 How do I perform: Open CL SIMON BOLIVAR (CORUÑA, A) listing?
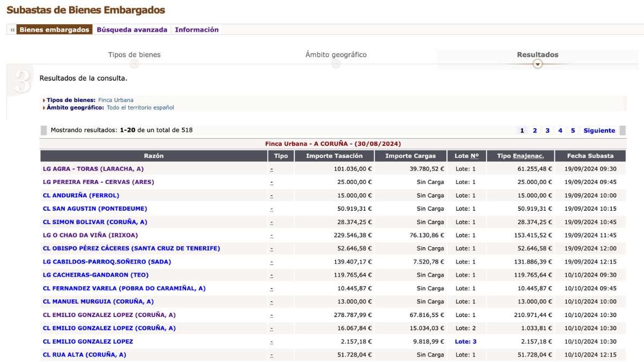(95, 222)
